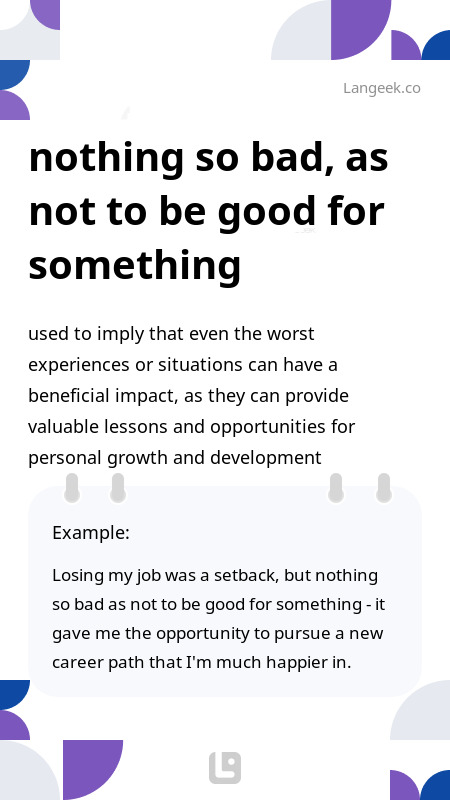The width and height of the screenshot is (450, 800).
Task: Click the example sentence about losing my job
Action: 218,619
